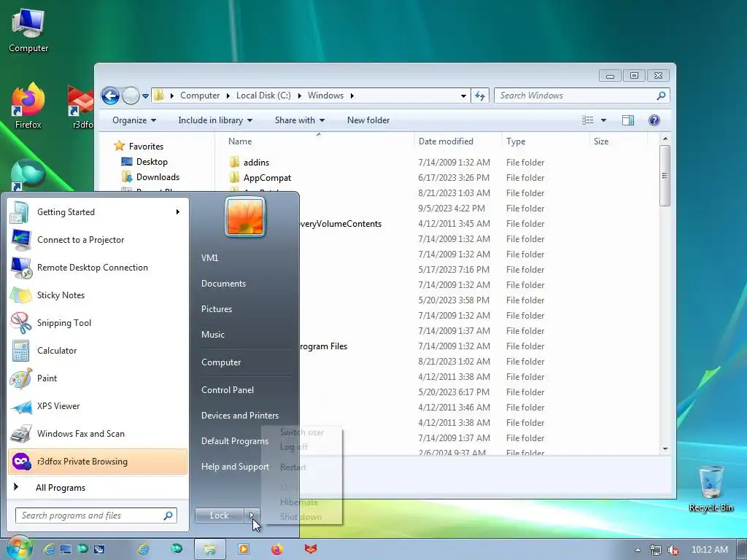Open the Include in library dropdown

pyautogui.click(x=215, y=120)
